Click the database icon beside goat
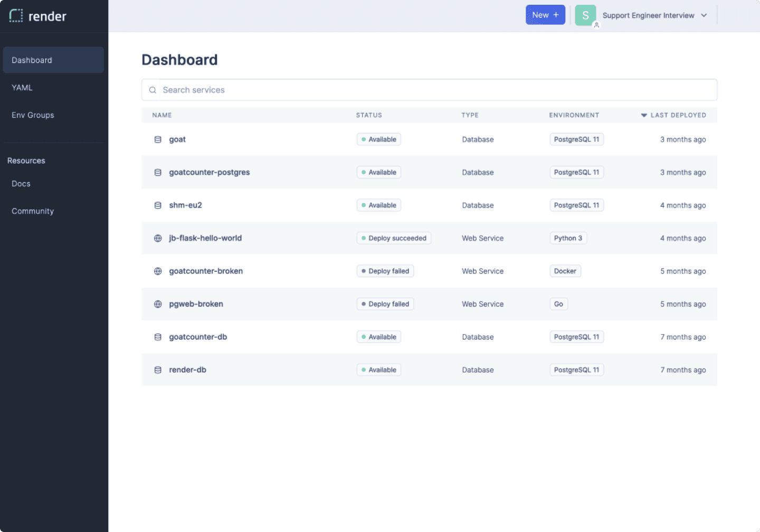 tap(158, 139)
